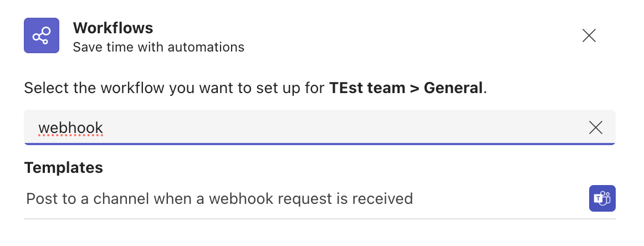
Task: Click the purple Workflows app icon
Action: pos(41,36)
